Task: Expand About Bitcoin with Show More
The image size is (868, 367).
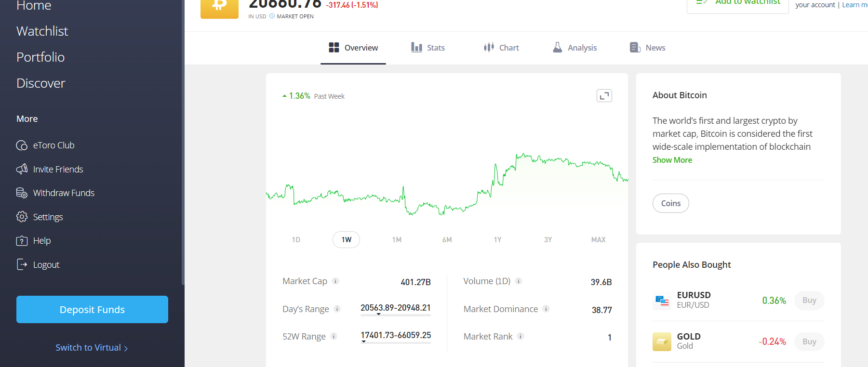Action: [x=672, y=160]
